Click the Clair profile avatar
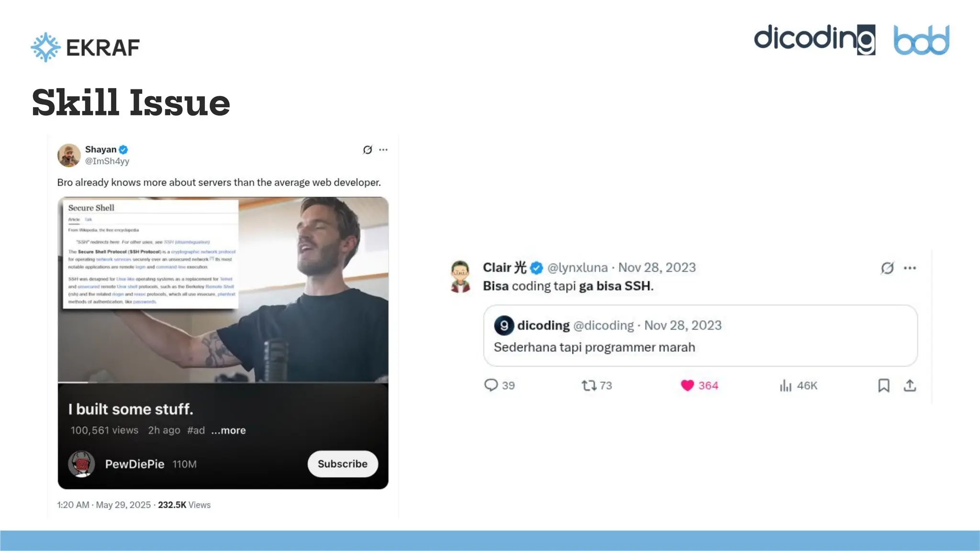Viewport: 980px width, 551px height. 460,276
